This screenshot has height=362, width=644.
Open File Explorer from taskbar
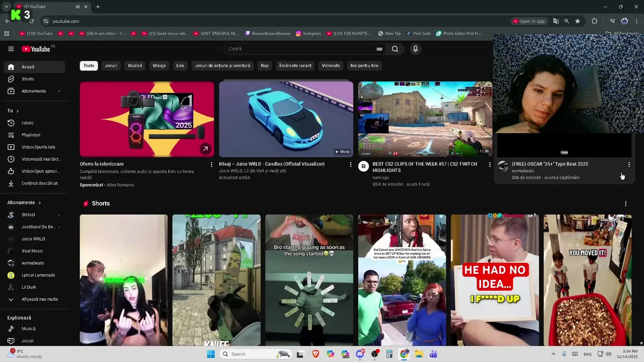tap(419, 354)
